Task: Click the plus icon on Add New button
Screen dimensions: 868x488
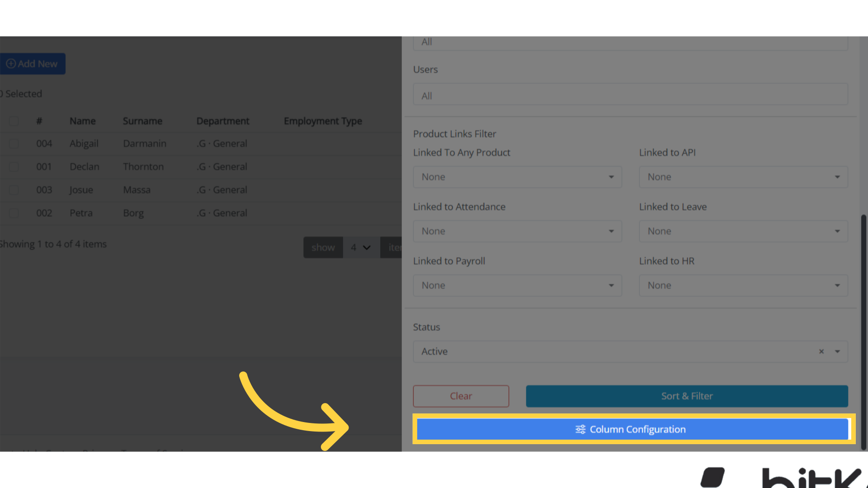Action: tap(11, 64)
